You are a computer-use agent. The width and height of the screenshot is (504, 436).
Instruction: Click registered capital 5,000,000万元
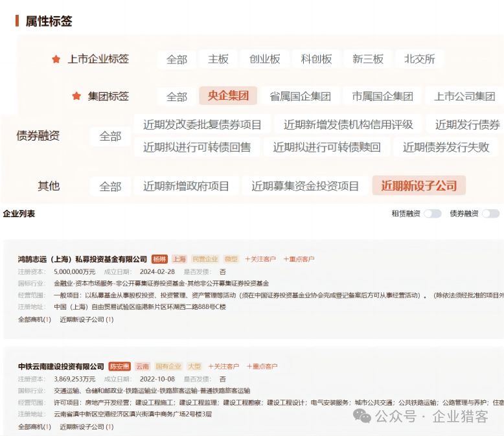pyautogui.click(x=74, y=272)
